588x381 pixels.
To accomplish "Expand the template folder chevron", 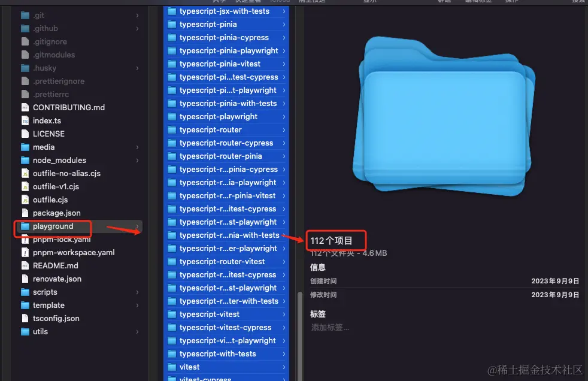I will point(137,306).
